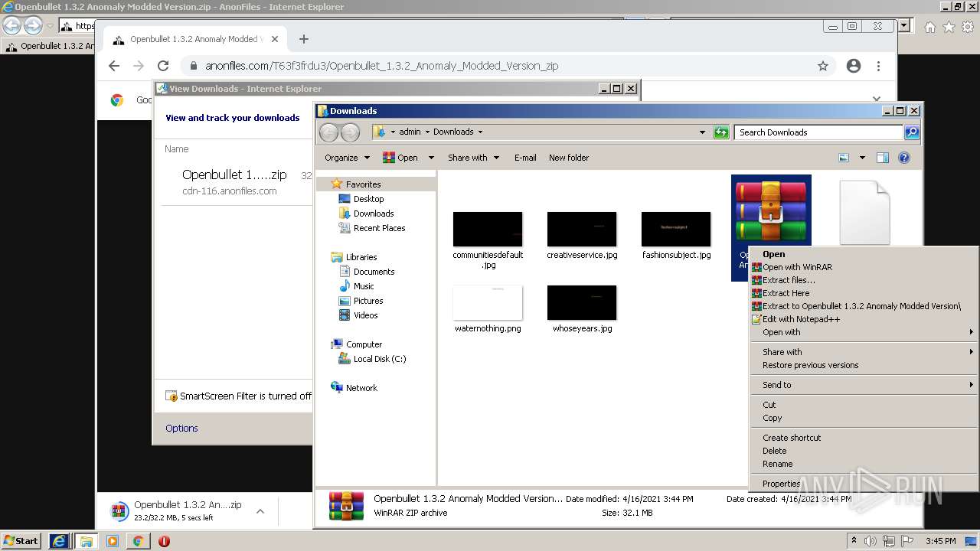Click Explorer forward navigation arrow

[x=350, y=132]
